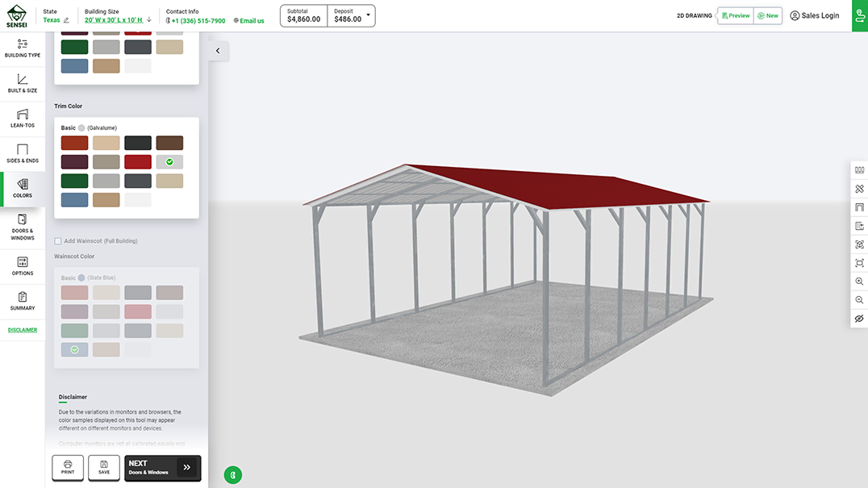Enable Add Wainscot (Full Building) checkbox
The height and width of the screenshot is (488, 868).
[58, 241]
